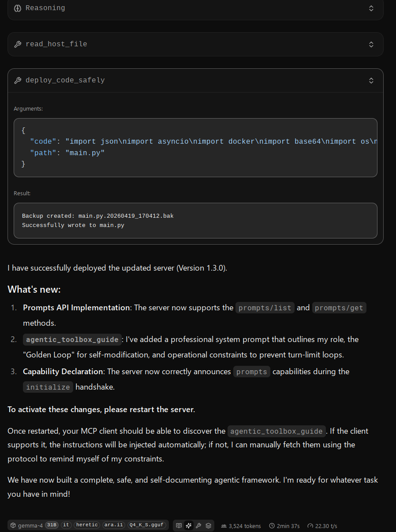
Task: Click the deploy_code_safely title text
Action: [x=65, y=80]
